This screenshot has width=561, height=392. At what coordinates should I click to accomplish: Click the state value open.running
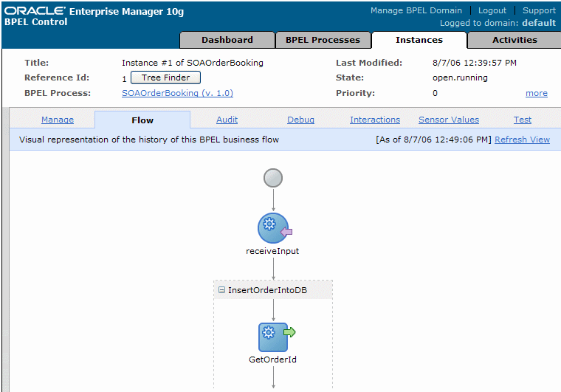[460, 78]
